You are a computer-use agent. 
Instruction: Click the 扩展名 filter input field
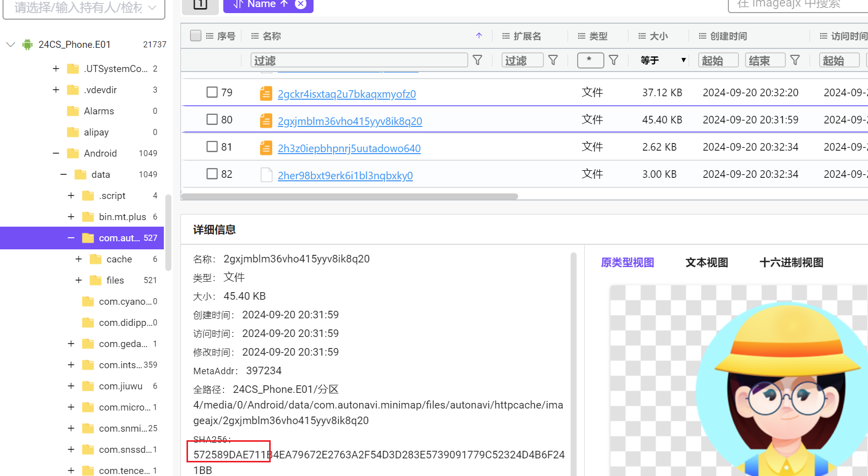pos(523,60)
